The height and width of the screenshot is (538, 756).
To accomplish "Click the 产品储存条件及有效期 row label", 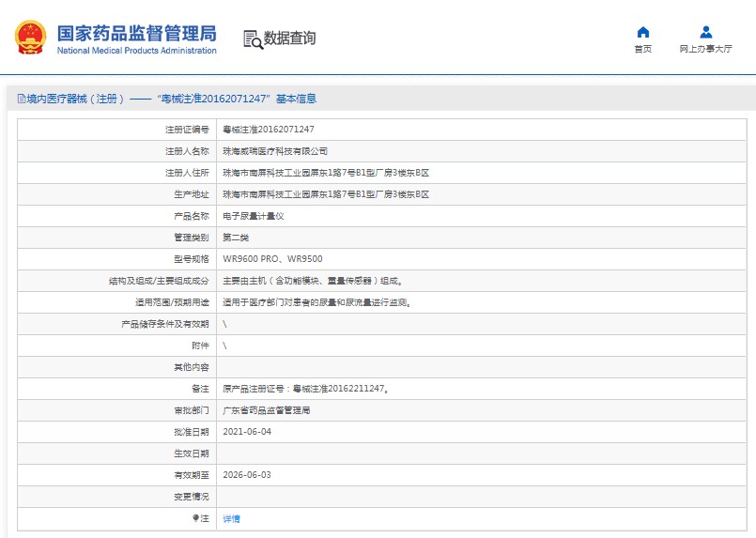I will (x=165, y=324).
